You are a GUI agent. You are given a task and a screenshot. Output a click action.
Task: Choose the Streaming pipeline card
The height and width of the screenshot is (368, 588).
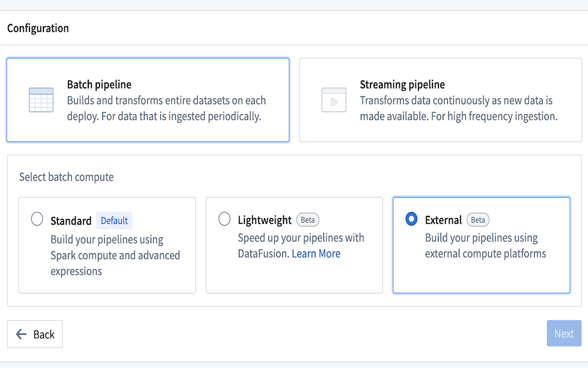440,100
